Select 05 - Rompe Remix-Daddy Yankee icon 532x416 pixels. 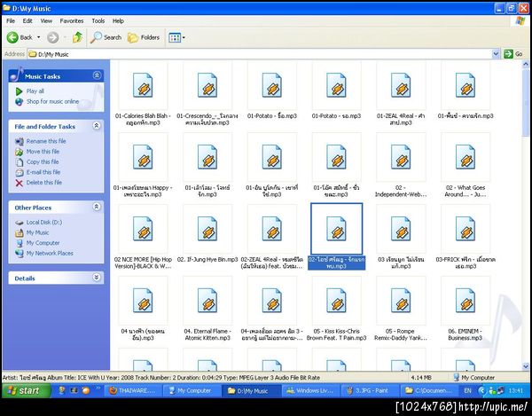pos(401,301)
